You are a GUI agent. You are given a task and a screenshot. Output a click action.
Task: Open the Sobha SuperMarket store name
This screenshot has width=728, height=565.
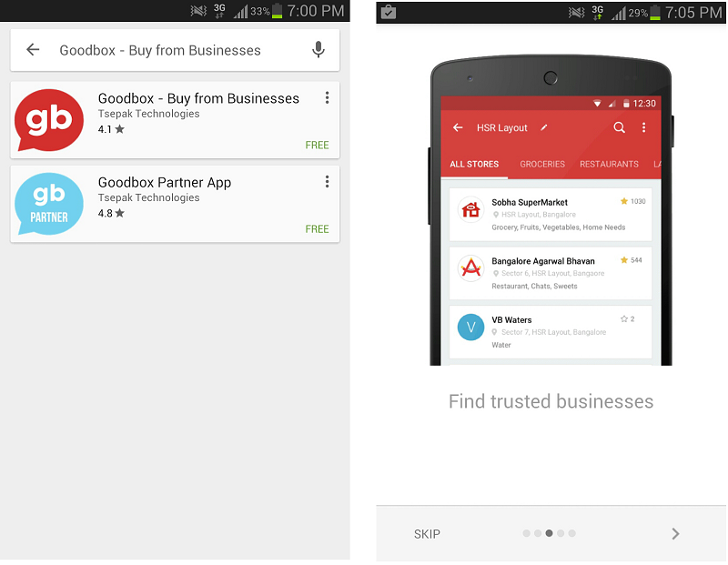coord(530,202)
